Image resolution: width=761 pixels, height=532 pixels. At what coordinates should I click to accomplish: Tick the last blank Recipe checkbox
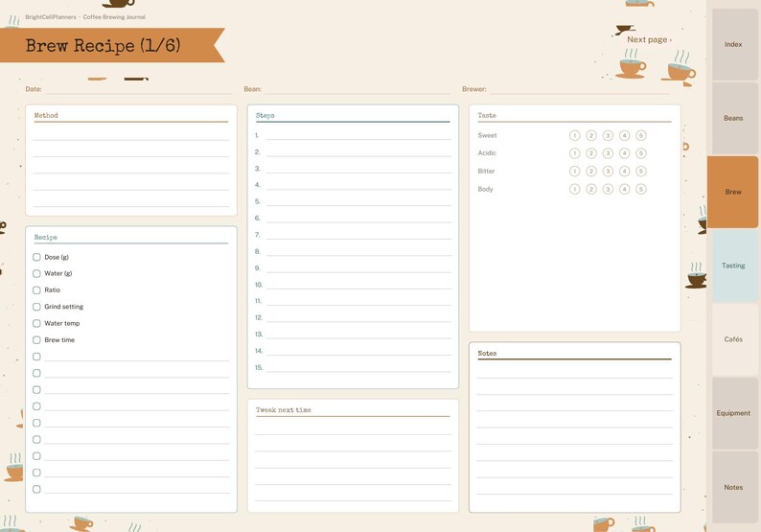coord(36,489)
